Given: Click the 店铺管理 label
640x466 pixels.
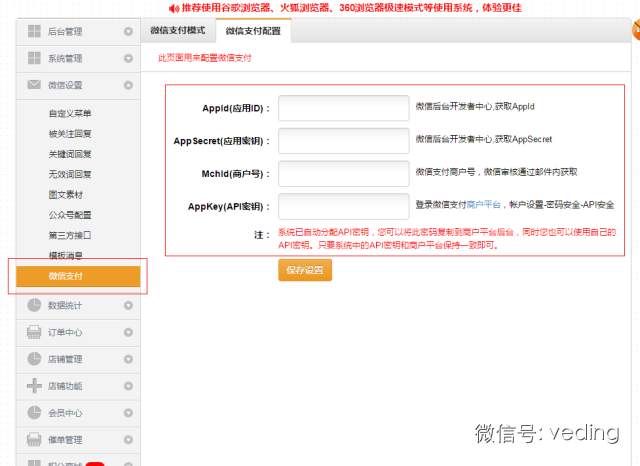Looking at the screenshot, I should point(65,359).
